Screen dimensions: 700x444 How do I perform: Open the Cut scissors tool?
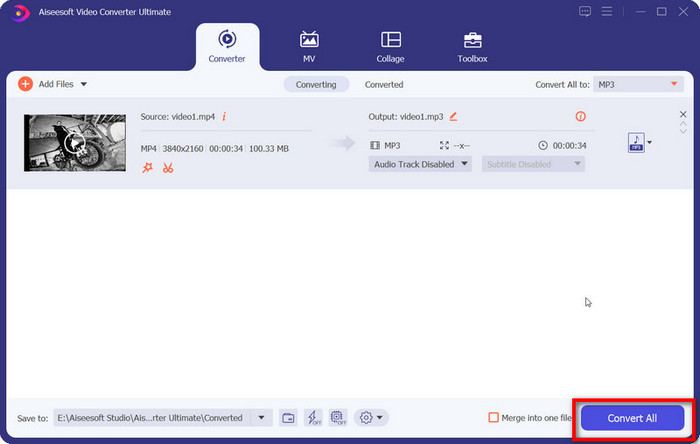pos(168,168)
